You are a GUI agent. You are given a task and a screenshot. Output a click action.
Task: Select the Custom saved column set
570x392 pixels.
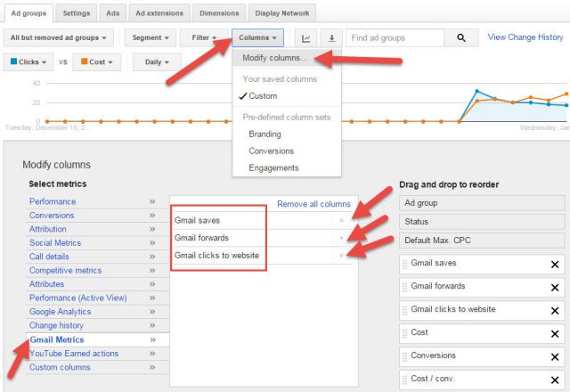point(263,96)
